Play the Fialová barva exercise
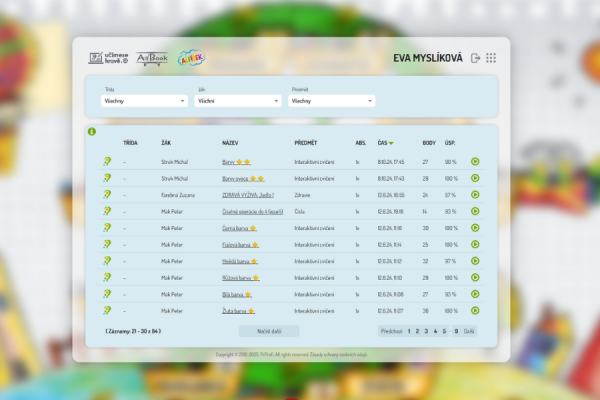The width and height of the screenshot is (600, 400). click(x=475, y=244)
